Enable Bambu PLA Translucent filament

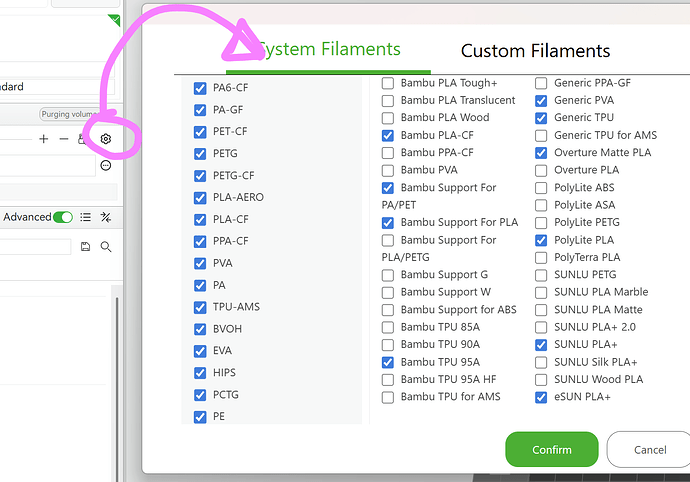coord(388,101)
